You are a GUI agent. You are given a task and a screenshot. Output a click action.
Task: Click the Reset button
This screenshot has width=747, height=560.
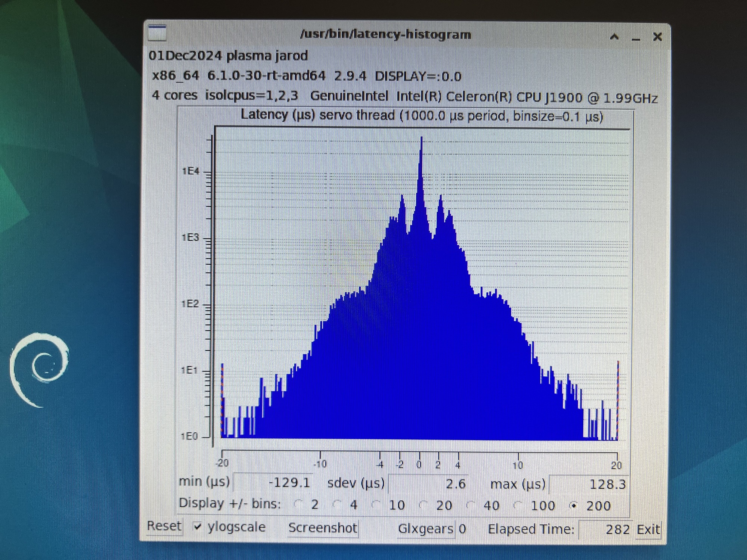(x=164, y=526)
